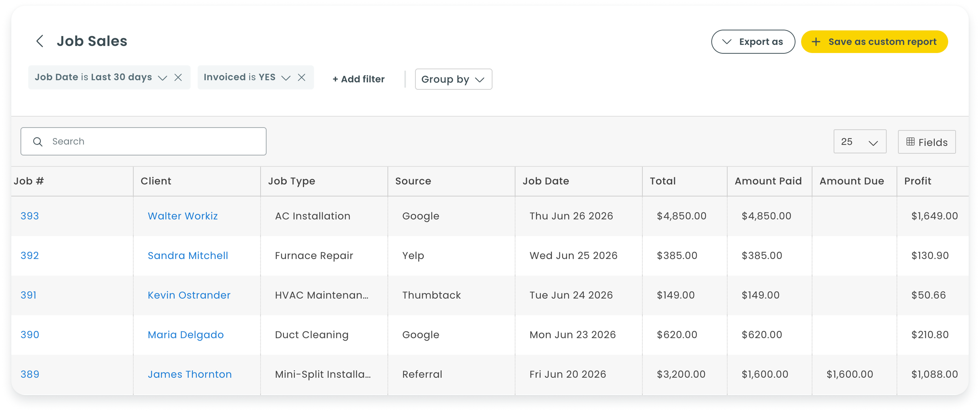Screen dimensions: 980x412
Task: Remove the Invoiced filter with its X
Action: (x=302, y=77)
